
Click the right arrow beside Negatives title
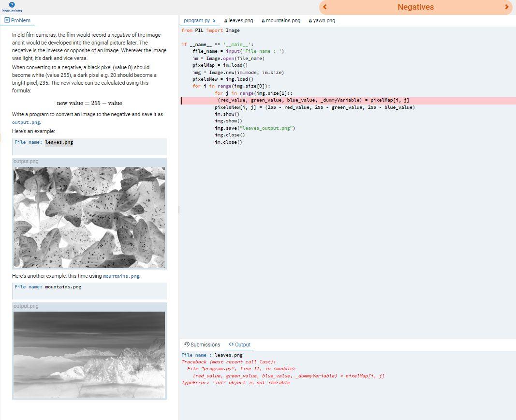tap(507, 7)
